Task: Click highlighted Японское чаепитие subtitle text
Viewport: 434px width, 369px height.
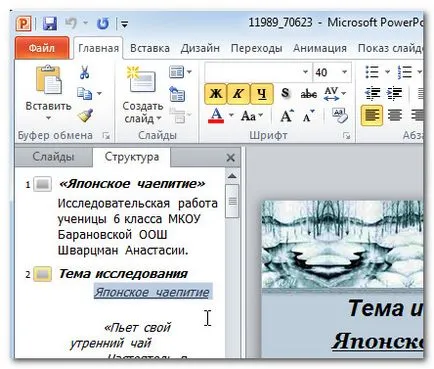Action: click(152, 292)
